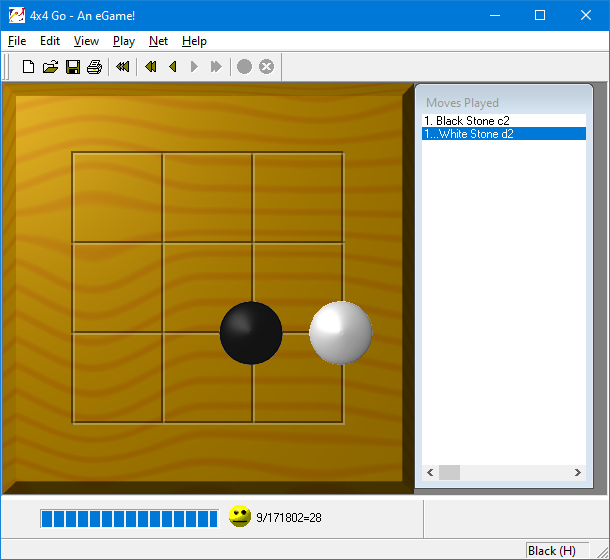Screen dimensions: 610x560
Task: Minimize the 4x4 Go window
Action: pos(495,16)
